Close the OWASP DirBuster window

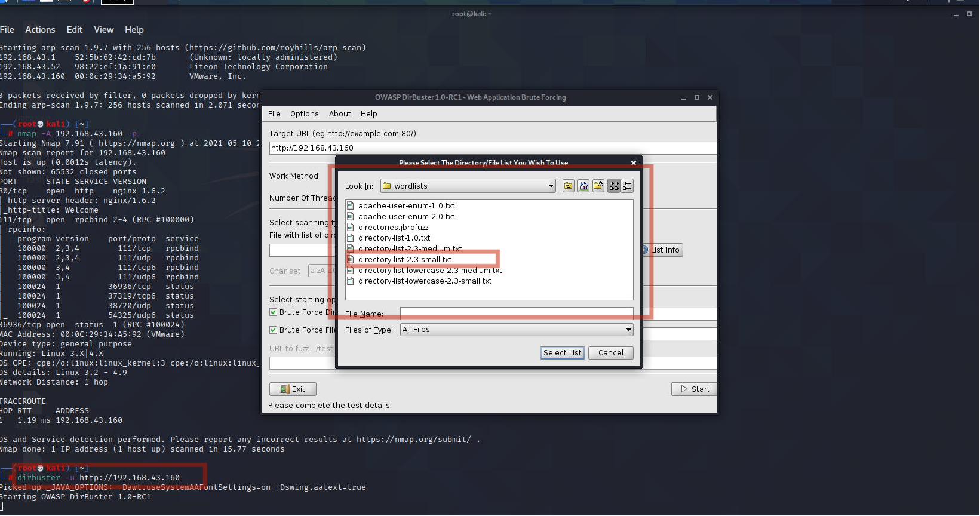point(710,97)
